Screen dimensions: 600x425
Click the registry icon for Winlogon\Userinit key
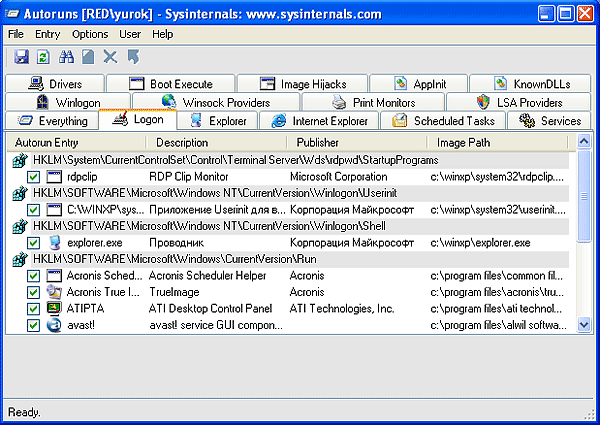20,193
